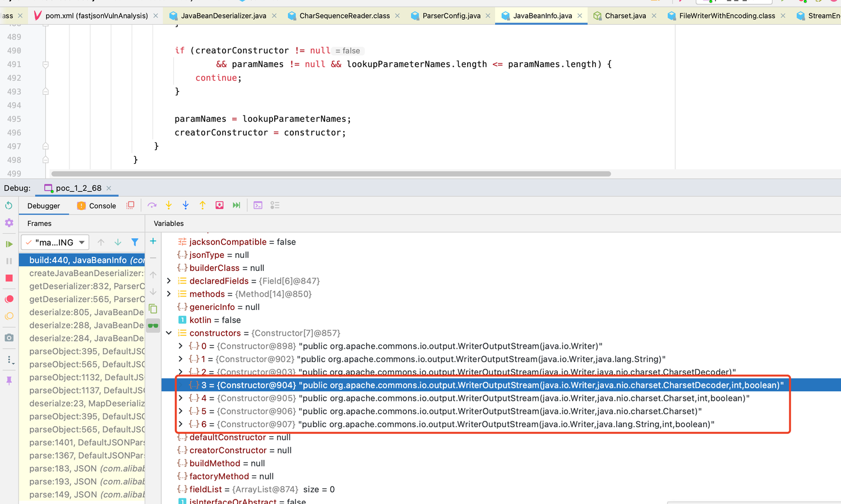Pause program in debug sidebar
Screen dimensions: 841x504
(9, 261)
